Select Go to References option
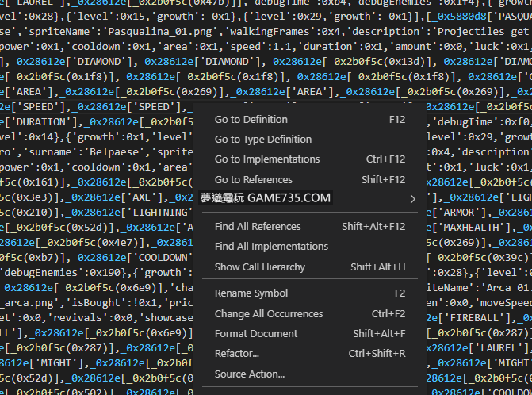Viewport: 532px width, 395px height. pyautogui.click(x=253, y=180)
